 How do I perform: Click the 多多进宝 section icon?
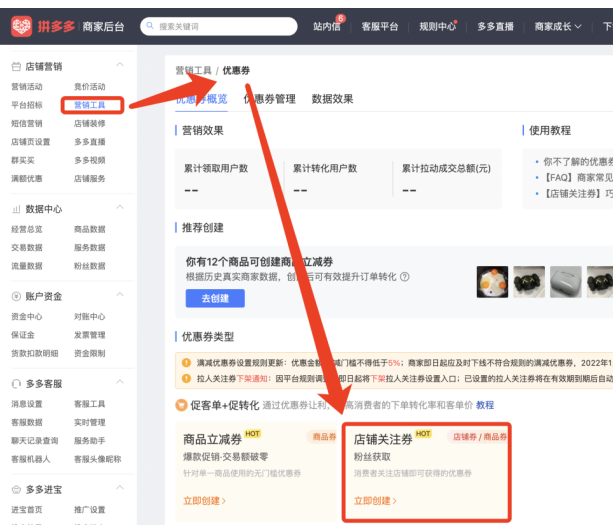(16, 489)
